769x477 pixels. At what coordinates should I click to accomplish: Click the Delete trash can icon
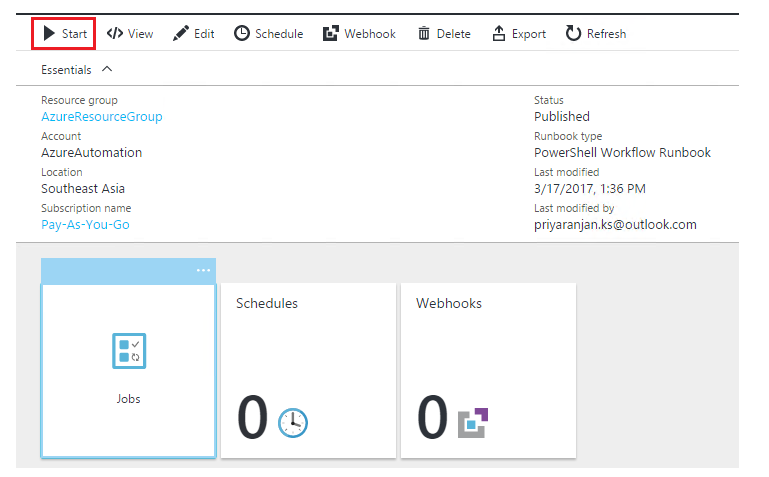coord(424,33)
